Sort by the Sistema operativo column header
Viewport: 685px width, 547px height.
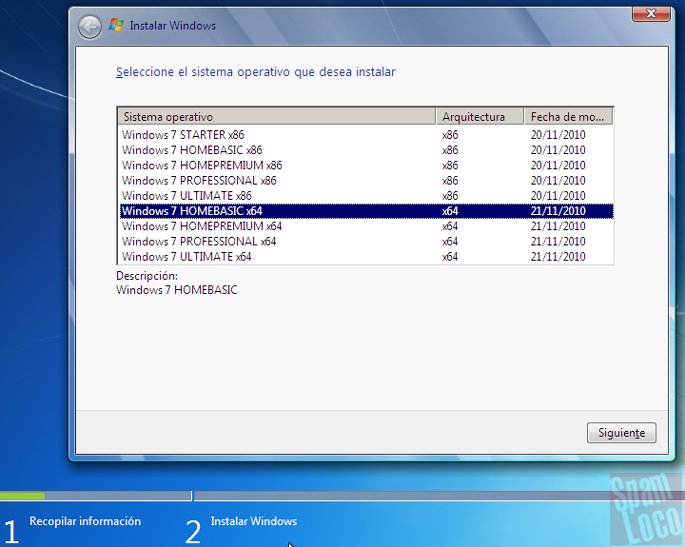point(277,117)
